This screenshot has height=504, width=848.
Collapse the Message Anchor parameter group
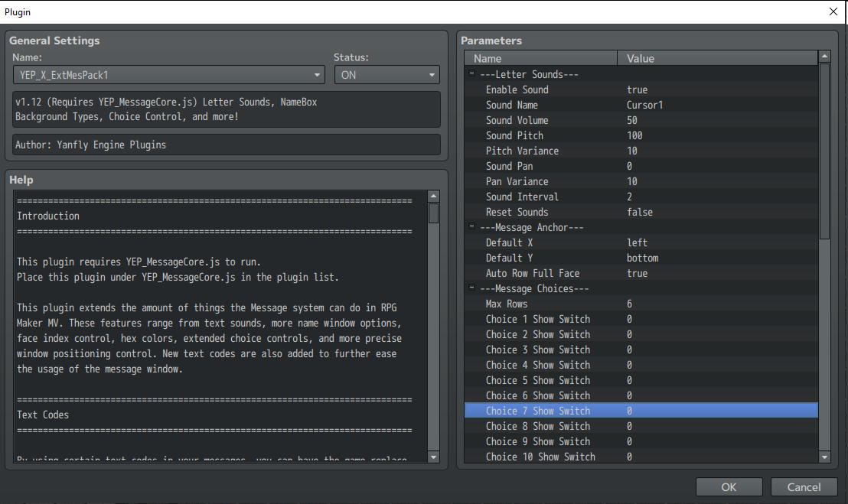click(x=471, y=226)
